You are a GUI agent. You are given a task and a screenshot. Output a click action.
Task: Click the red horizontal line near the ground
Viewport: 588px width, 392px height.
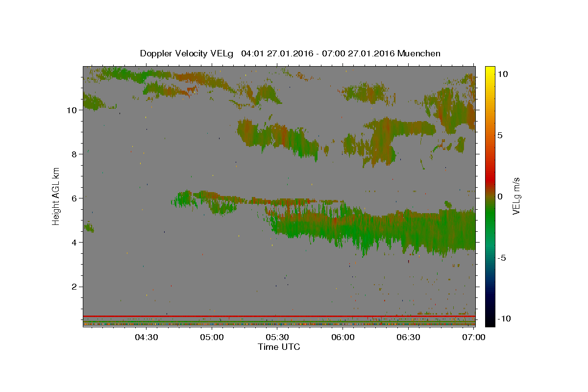(278, 316)
